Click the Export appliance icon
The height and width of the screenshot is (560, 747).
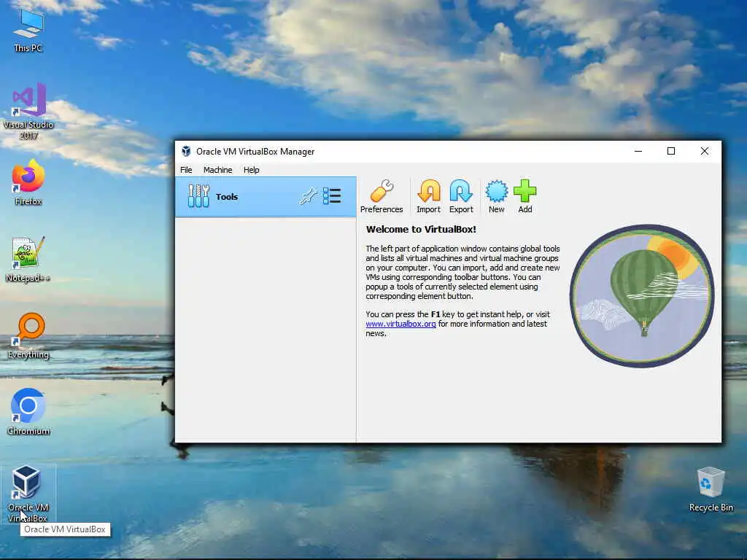(461, 196)
